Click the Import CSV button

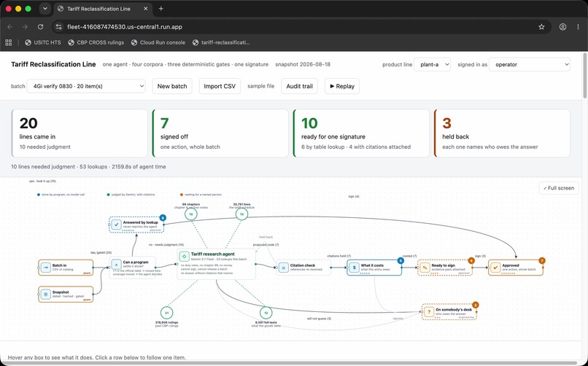pos(220,86)
